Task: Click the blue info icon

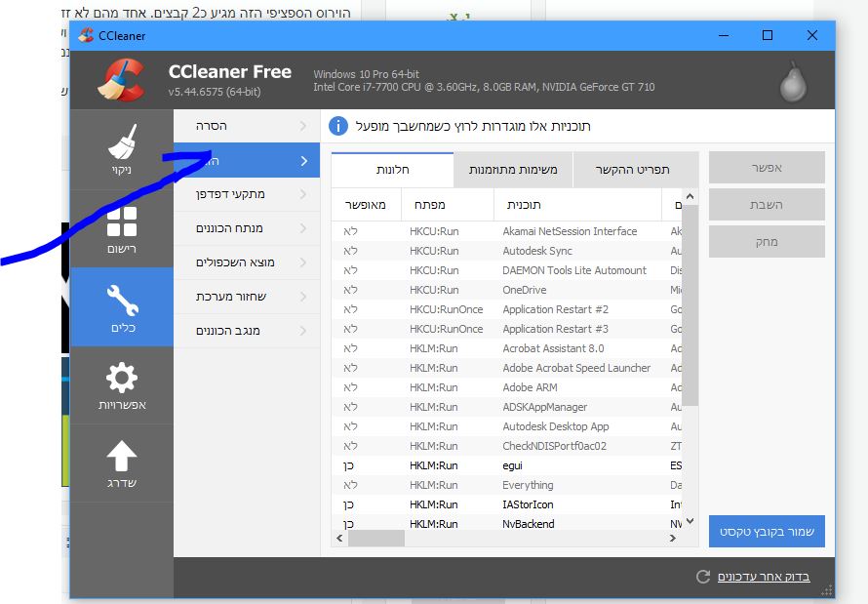Action: [338, 126]
